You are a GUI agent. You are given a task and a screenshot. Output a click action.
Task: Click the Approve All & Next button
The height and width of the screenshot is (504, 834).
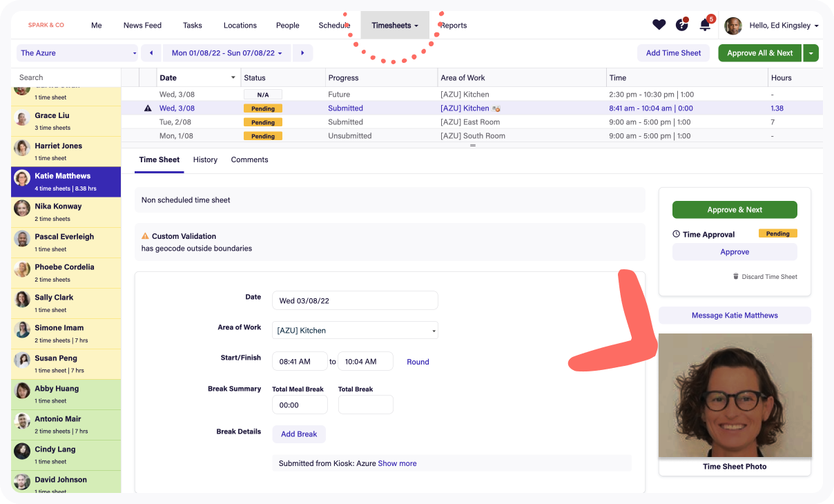(759, 52)
